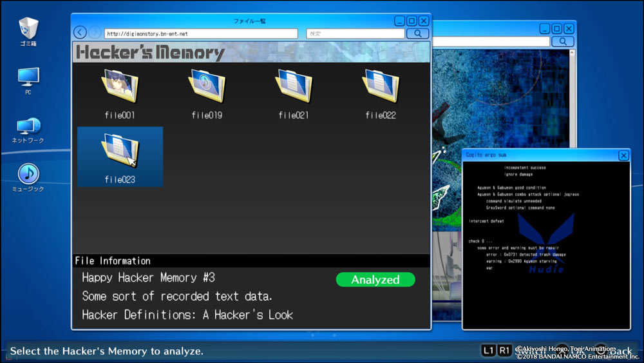Click the browser back arrow button
This screenshot has height=363, width=644.
coord(80,33)
